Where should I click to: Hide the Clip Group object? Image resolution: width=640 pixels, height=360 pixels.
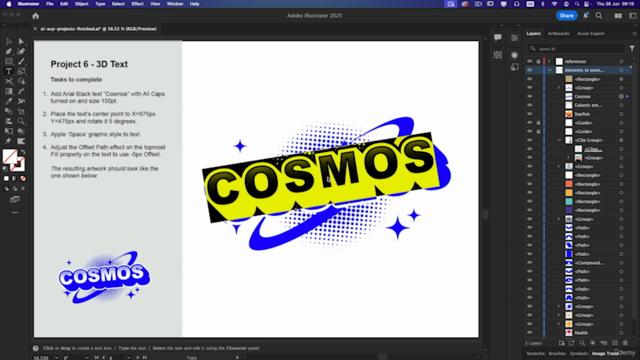(x=530, y=140)
